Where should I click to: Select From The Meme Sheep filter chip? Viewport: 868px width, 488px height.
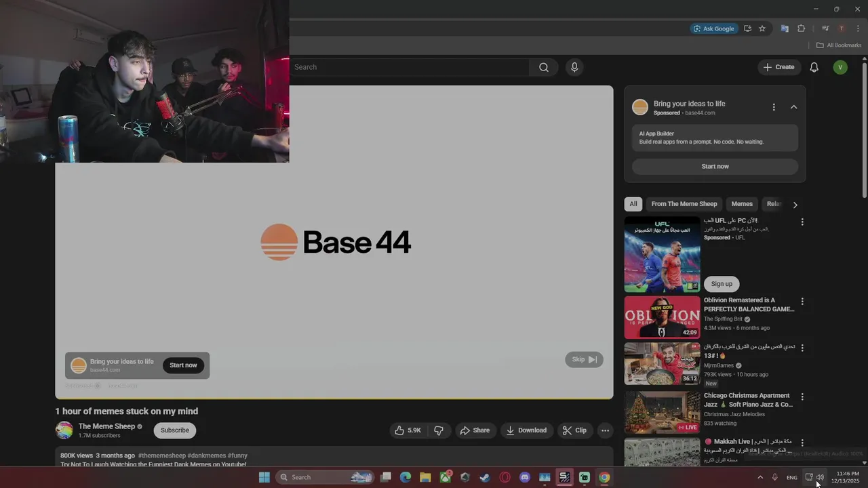tap(684, 204)
